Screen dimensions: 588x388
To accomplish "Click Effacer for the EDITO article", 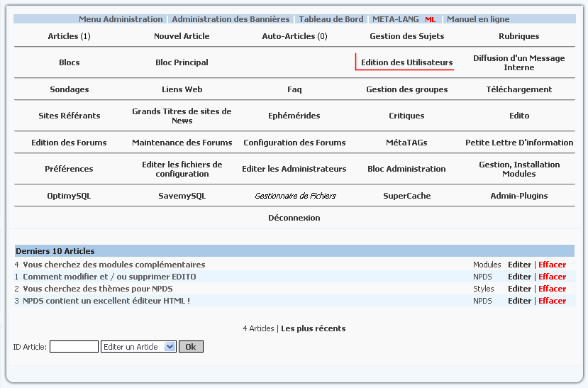I will [552, 277].
